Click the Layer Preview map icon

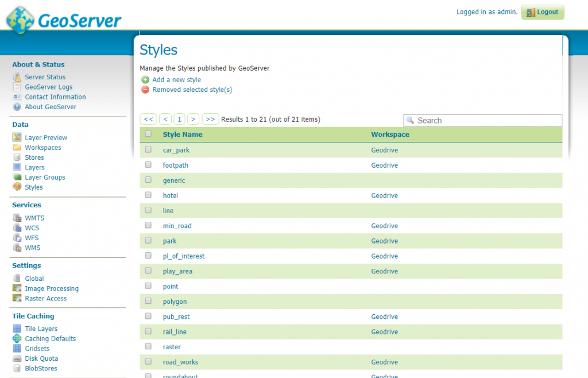[17, 137]
